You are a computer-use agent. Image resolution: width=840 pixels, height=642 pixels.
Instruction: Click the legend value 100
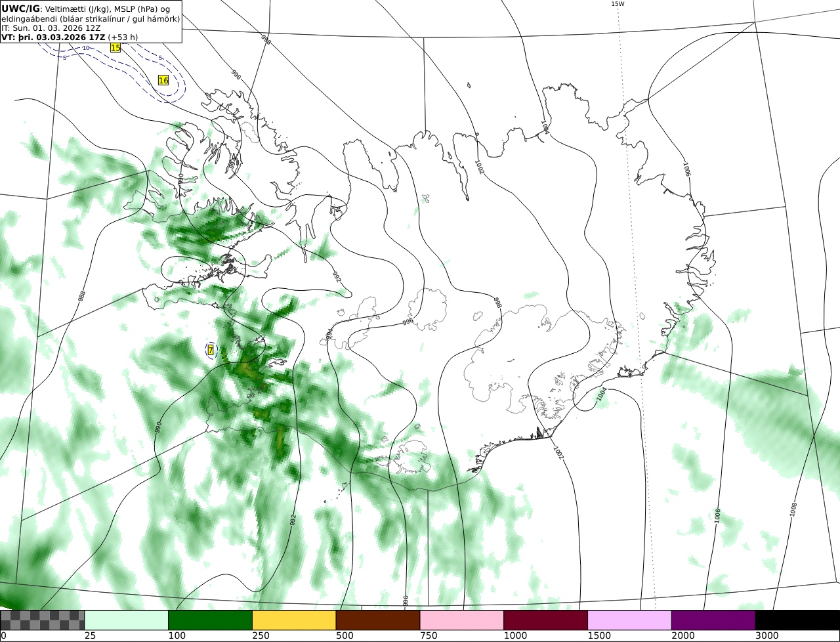(177, 636)
